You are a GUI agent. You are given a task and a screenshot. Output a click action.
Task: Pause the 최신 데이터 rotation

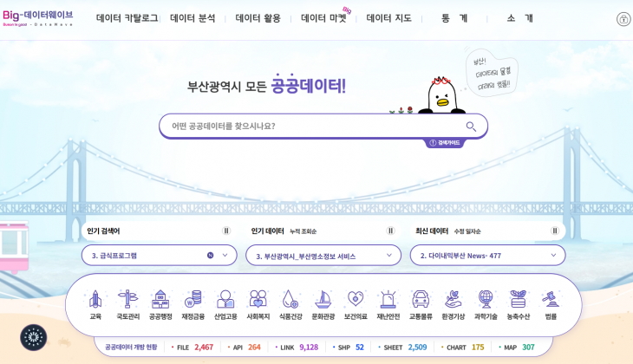[555, 231]
